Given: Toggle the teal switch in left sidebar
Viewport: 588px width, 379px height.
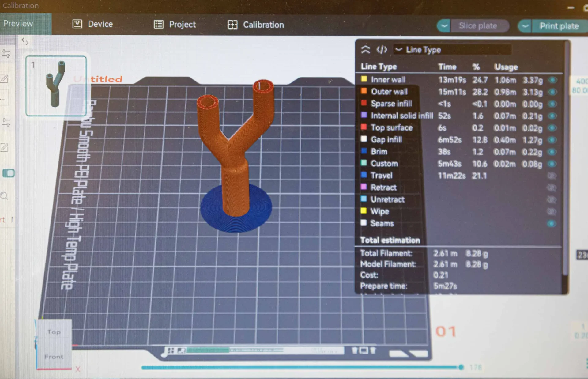Looking at the screenshot, I should pos(8,173).
